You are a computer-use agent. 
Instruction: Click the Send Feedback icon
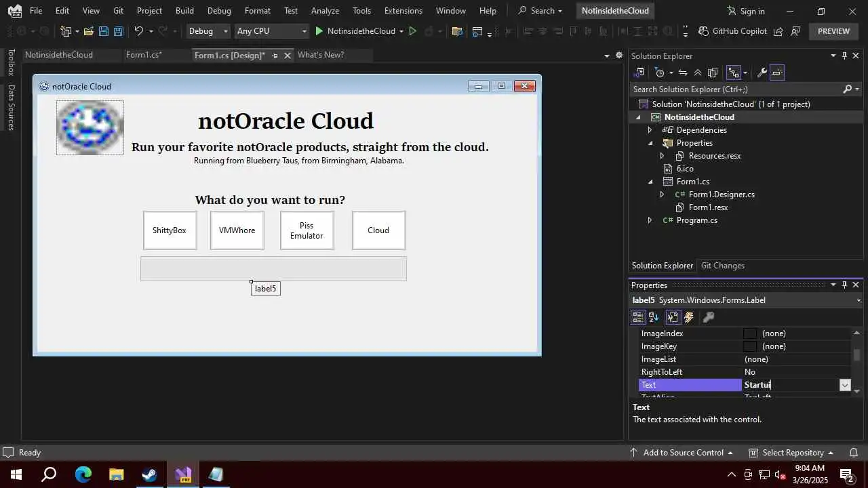pos(795,31)
